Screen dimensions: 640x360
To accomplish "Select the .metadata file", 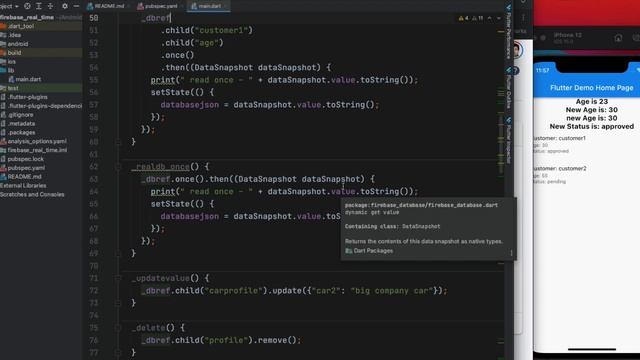I will (21, 124).
